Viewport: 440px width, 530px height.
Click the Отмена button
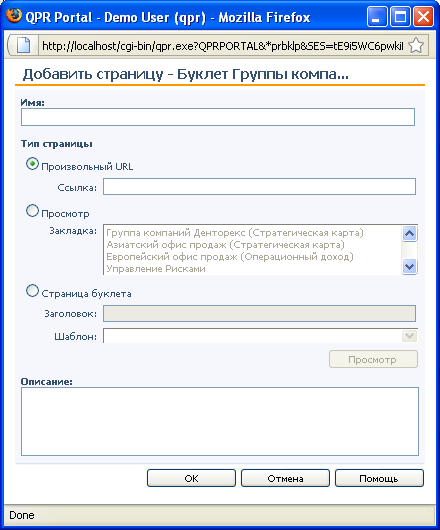pos(285,478)
